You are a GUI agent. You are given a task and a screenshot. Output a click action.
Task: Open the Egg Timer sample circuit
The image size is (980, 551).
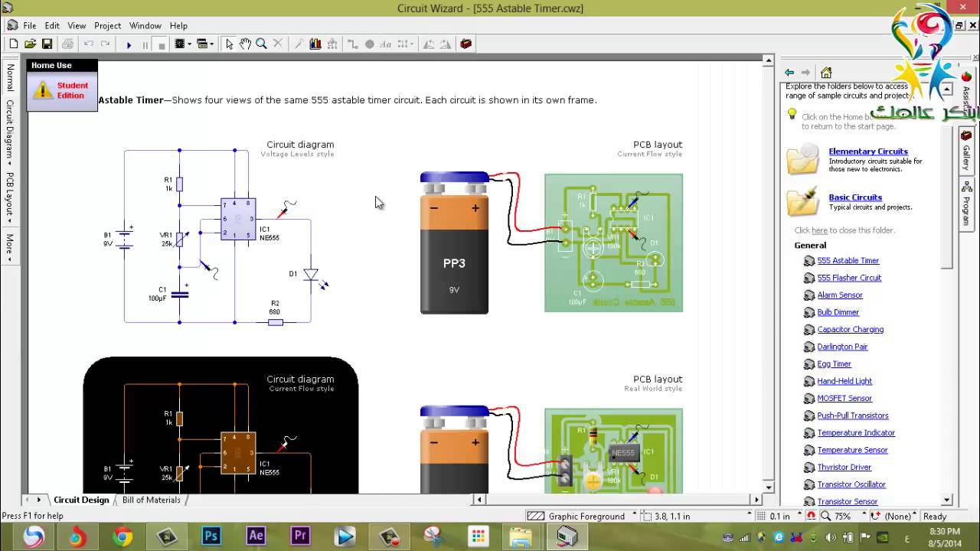pyautogui.click(x=834, y=364)
